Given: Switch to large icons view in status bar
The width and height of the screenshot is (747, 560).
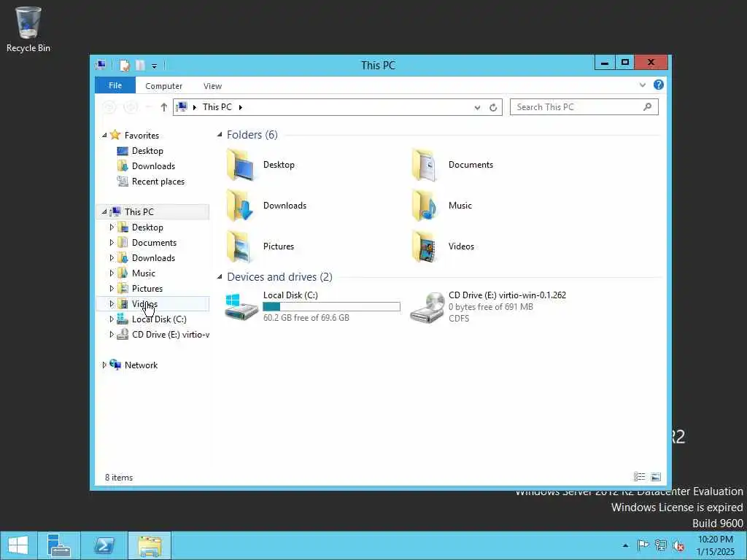Looking at the screenshot, I should click(x=656, y=477).
